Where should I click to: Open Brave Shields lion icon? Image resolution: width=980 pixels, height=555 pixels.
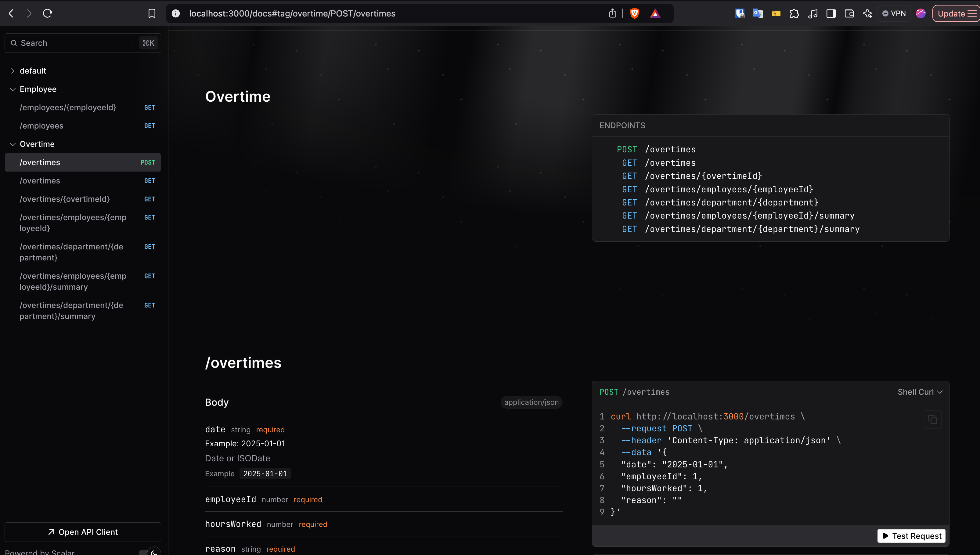634,13
